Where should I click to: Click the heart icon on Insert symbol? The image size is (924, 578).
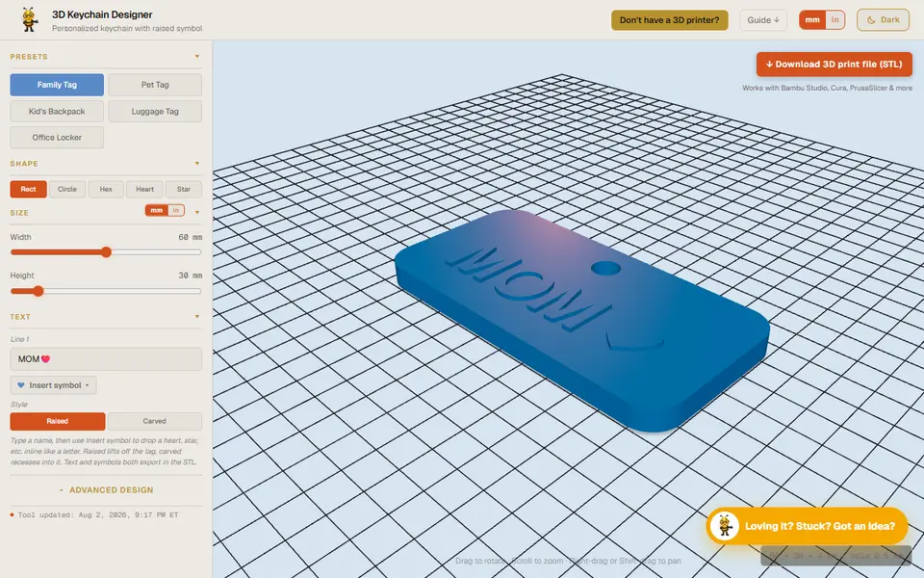[20, 385]
